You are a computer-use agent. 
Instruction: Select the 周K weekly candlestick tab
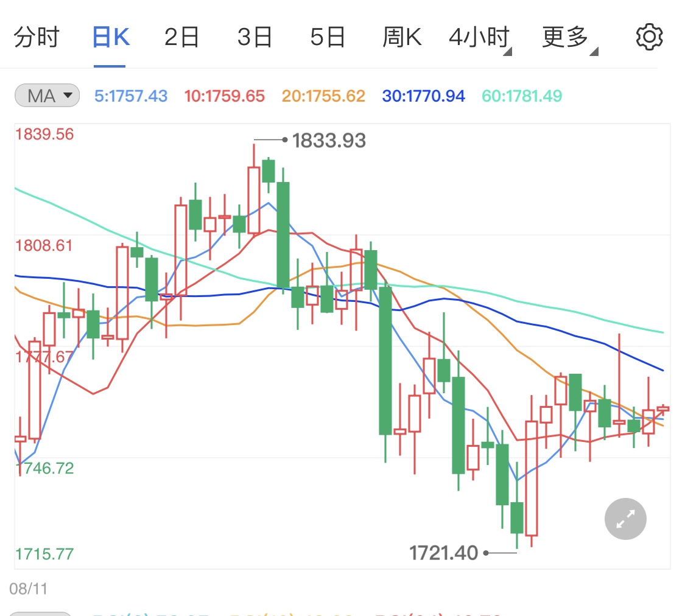402,37
